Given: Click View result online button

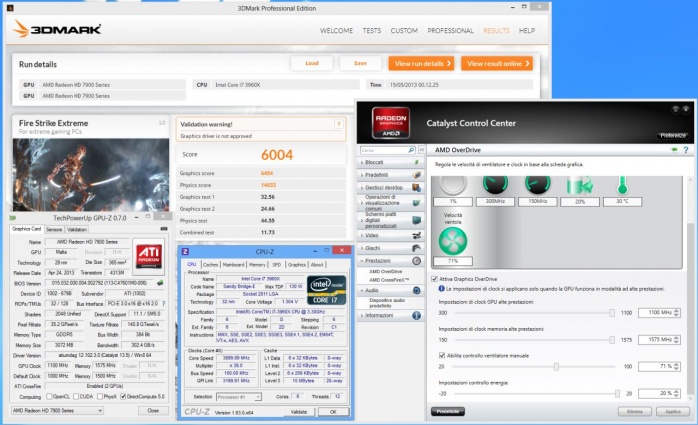Looking at the screenshot, I should point(497,63).
